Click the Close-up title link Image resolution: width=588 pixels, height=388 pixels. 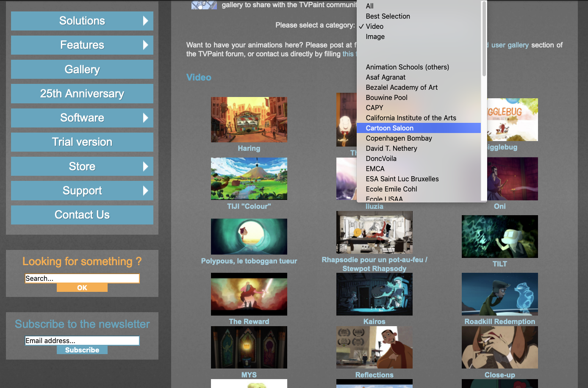(x=500, y=375)
